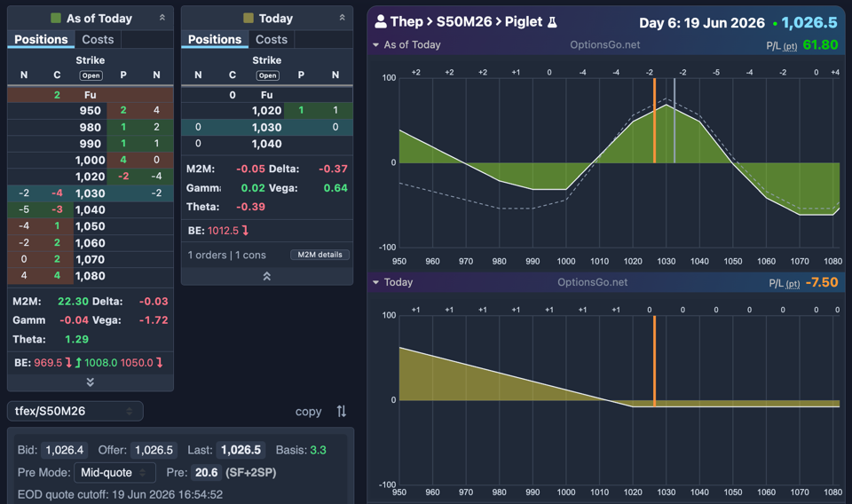This screenshot has height=504, width=852.
Task: Click the Pre value 20.6
Action: 207,472
